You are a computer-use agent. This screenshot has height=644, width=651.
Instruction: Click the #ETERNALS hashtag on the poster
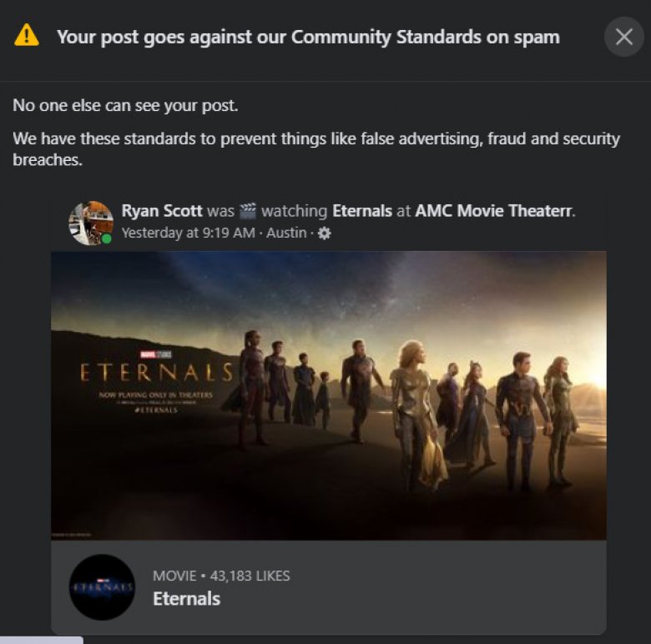point(156,410)
